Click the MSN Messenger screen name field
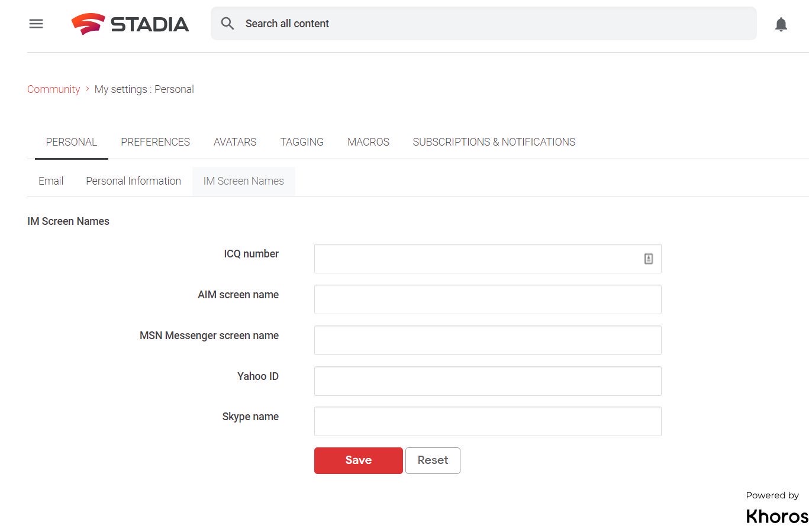The width and height of the screenshot is (809, 532). tap(487, 340)
